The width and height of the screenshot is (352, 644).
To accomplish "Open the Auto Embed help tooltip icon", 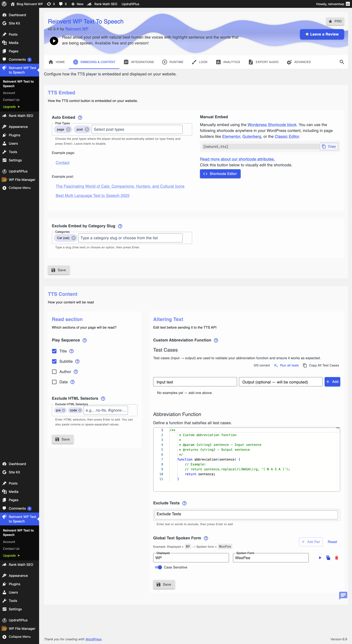I will click(x=80, y=117).
